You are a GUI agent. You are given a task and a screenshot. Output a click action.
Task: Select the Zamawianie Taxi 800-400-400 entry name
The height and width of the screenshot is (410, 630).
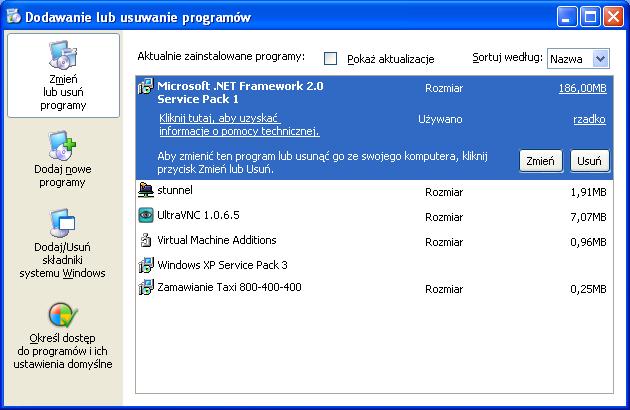(229, 287)
